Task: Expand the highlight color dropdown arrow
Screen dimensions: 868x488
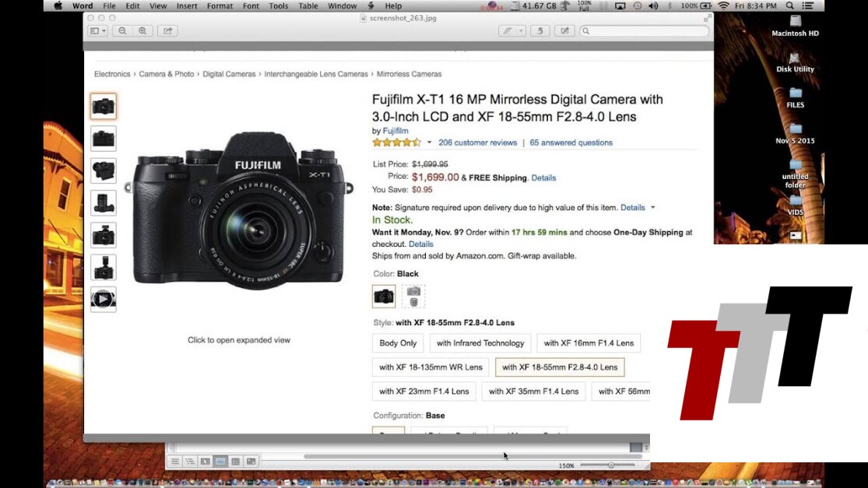Action: (521, 31)
